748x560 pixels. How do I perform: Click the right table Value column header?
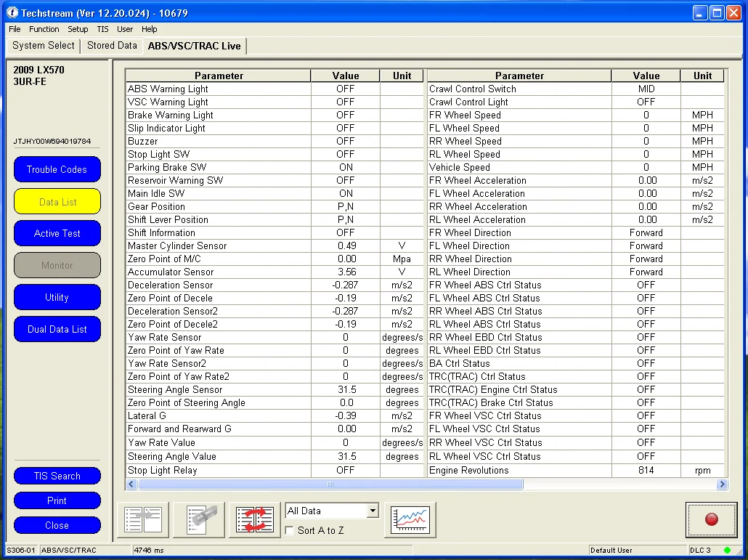click(x=646, y=76)
